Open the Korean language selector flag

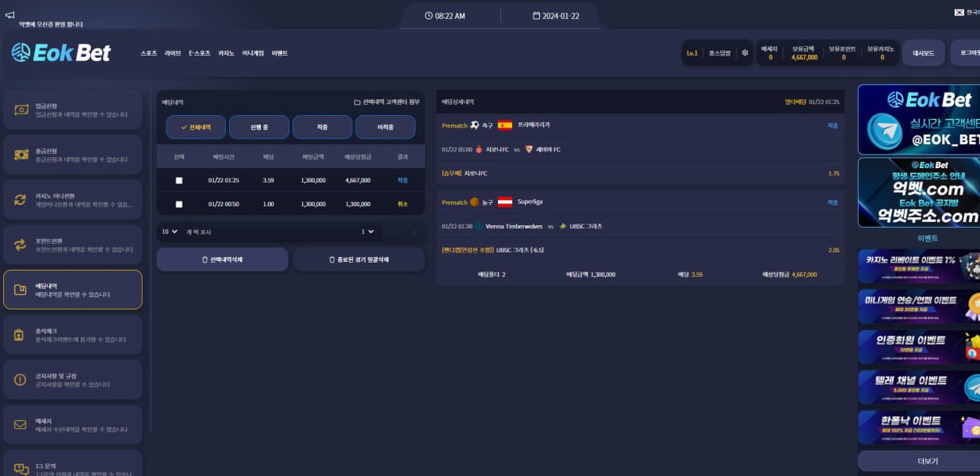(959, 13)
